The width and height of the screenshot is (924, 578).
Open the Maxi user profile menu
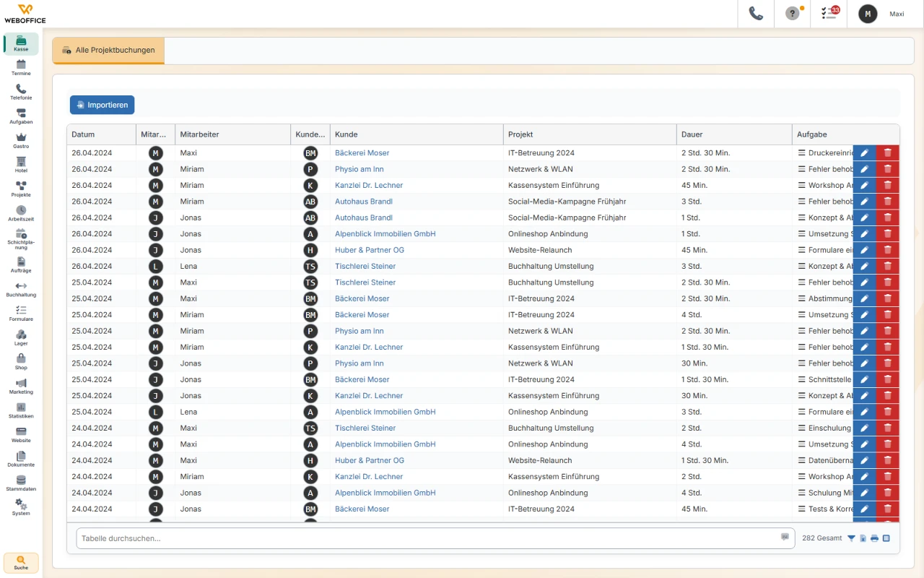point(884,14)
